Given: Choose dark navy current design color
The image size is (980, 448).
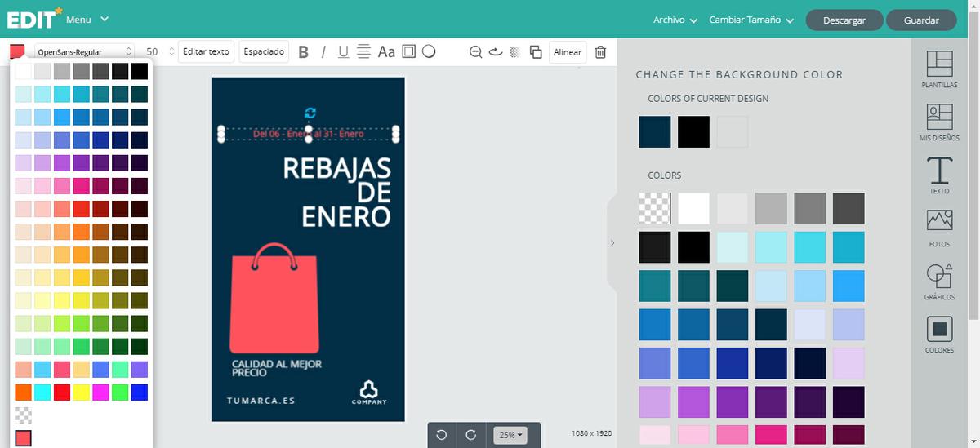Looking at the screenshot, I should click(x=655, y=131).
